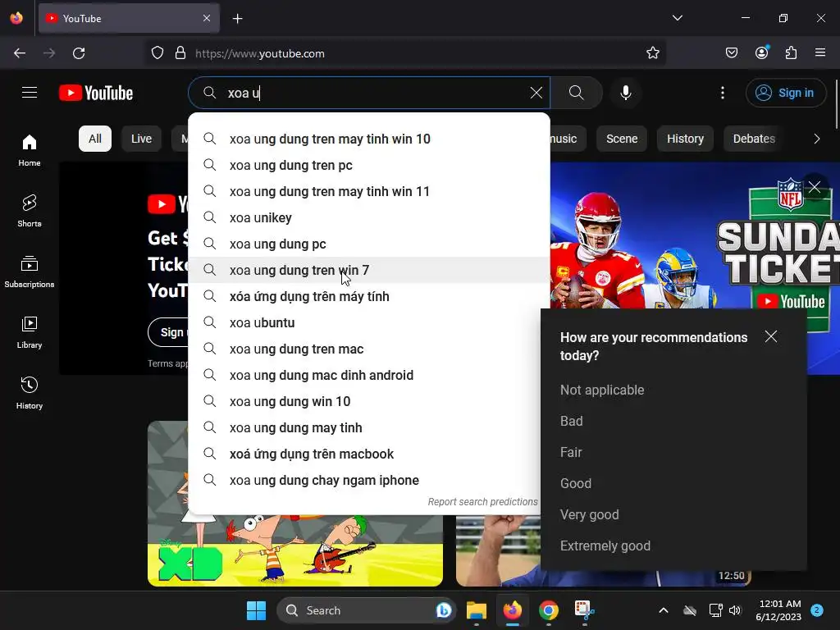Click the Firefox address bar URL

coord(260,53)
